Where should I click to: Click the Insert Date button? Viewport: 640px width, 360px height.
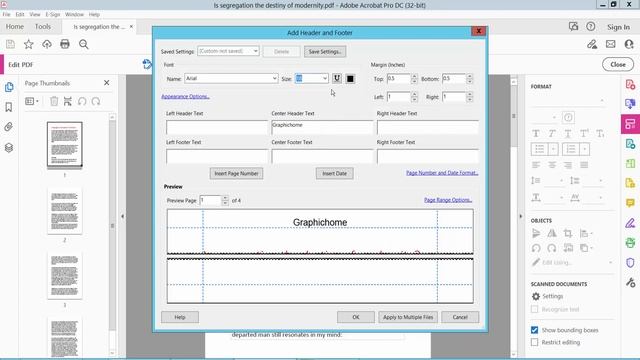pyautogui.click(x=334, y=173)
